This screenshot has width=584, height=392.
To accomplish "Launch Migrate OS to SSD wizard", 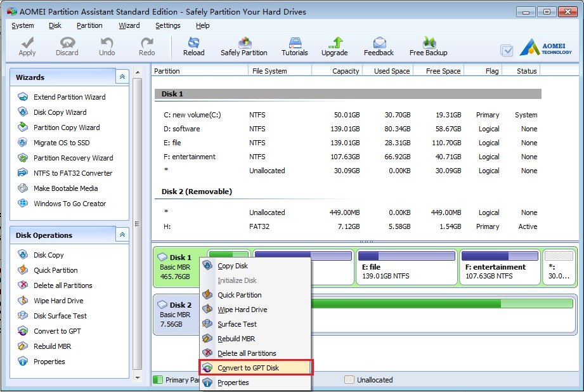I will [62, 143].
